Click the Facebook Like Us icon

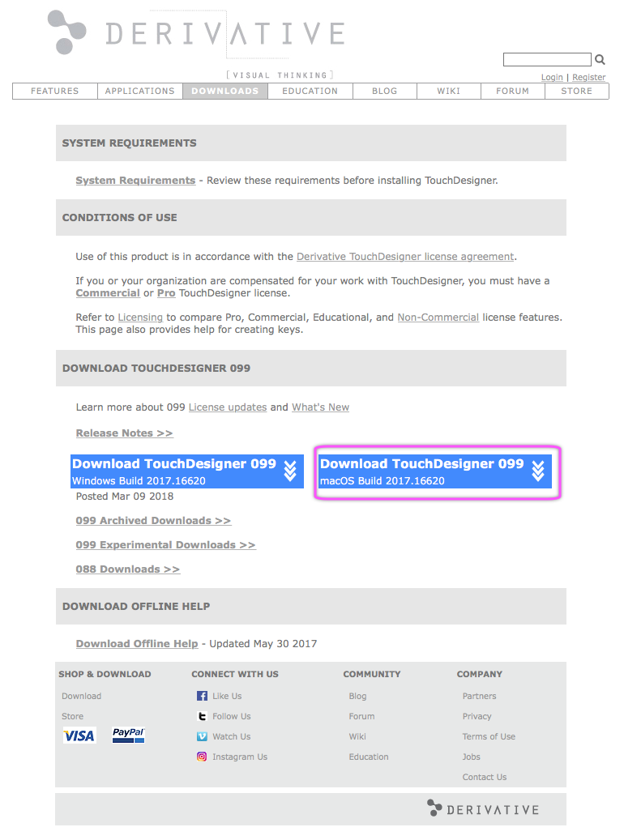coord(202,696)
